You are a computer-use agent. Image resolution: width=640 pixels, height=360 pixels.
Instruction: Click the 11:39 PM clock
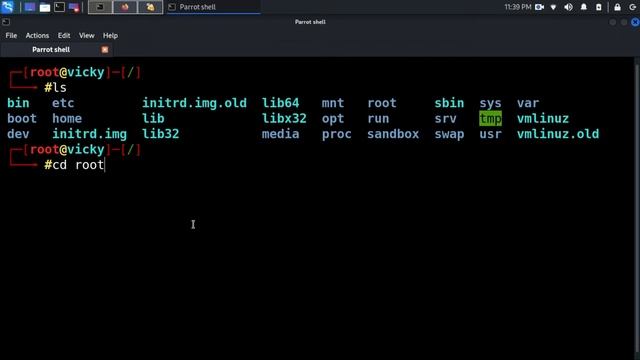[518, 7]
